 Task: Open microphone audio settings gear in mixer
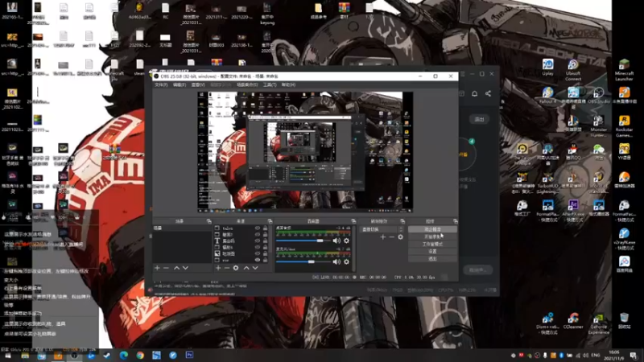point(346,262)
